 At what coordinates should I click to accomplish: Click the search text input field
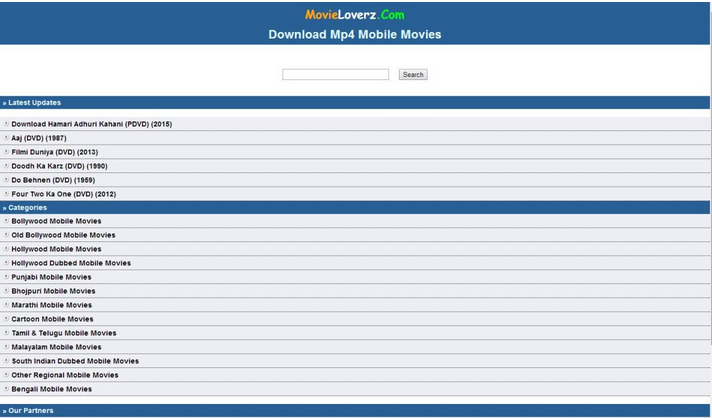point(336,74)
